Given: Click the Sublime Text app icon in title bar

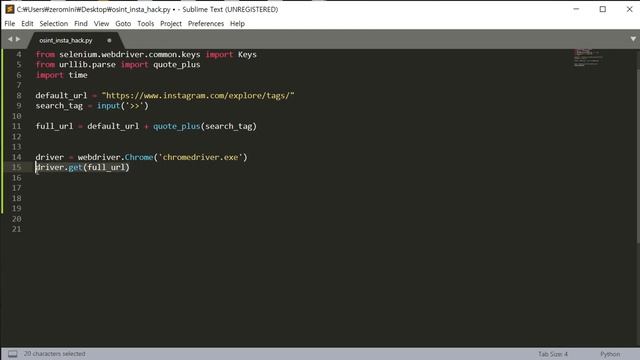Looking at the screenshot, I should point(10,9).
